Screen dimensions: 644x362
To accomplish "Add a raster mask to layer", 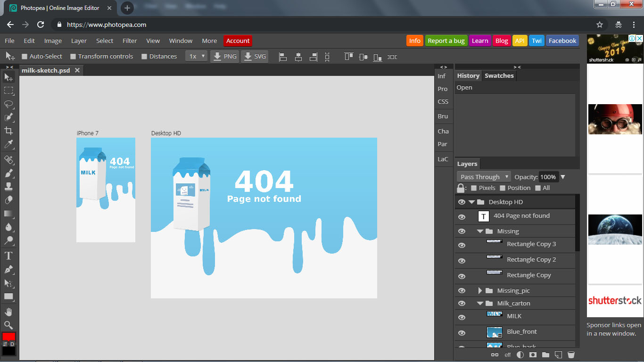I will 533,354.
